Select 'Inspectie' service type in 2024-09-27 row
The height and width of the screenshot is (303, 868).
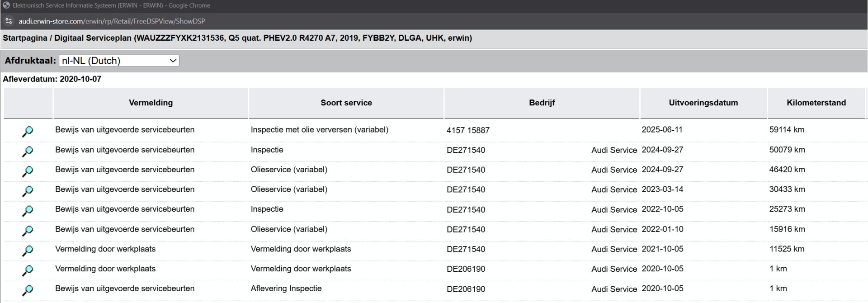[x=267, y=150]
